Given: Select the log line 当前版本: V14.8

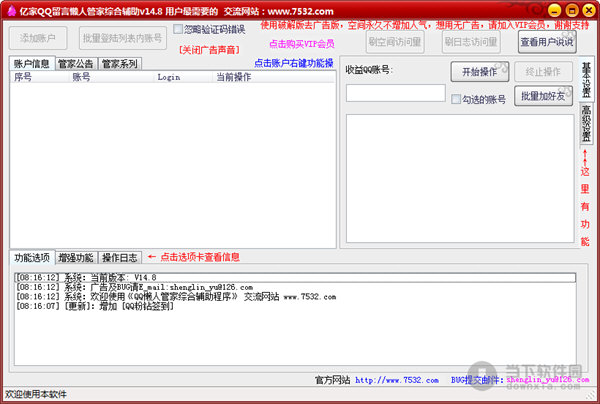Looking at the screenshot, I should coord(295,277).
